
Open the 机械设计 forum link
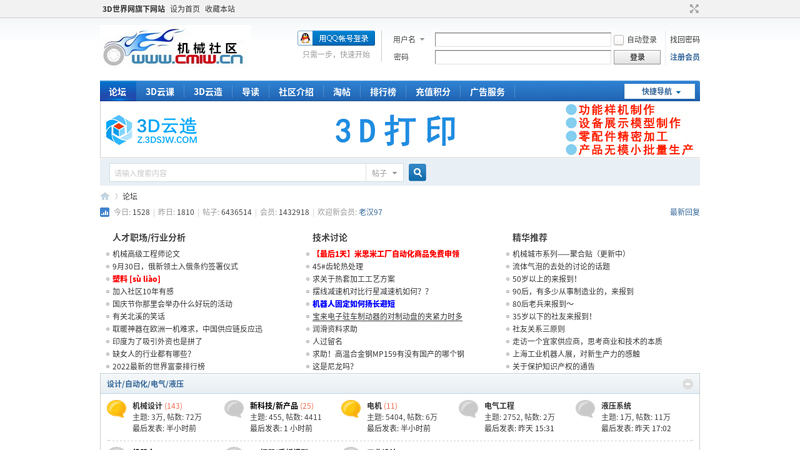[x=147, y=406]
